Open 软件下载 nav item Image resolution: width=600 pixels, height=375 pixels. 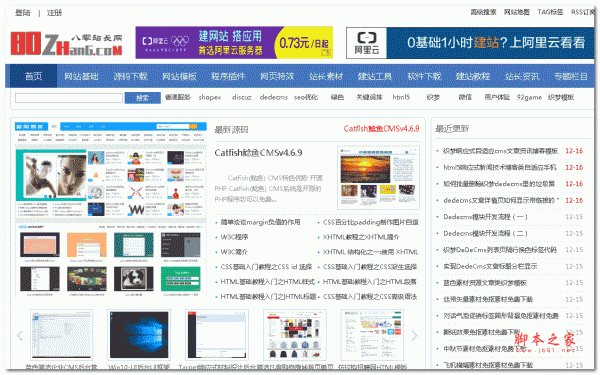click(x=424, y=76)
